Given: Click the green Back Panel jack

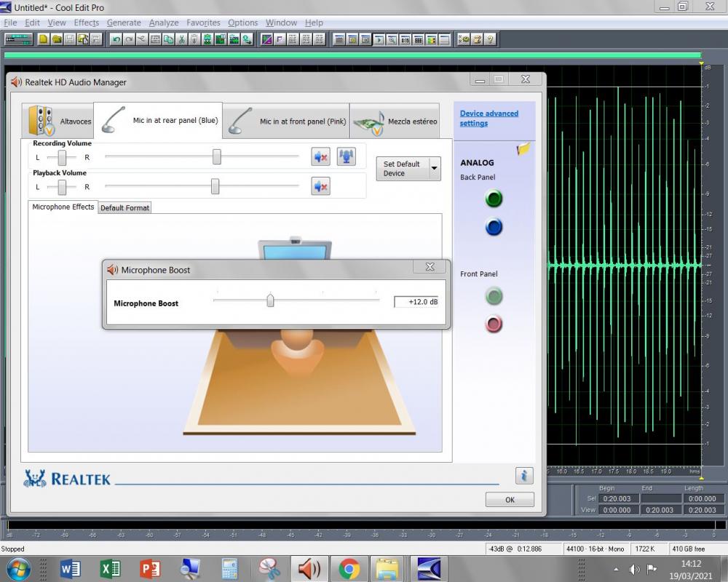Looking at the screenshot, I should [494, 199].
